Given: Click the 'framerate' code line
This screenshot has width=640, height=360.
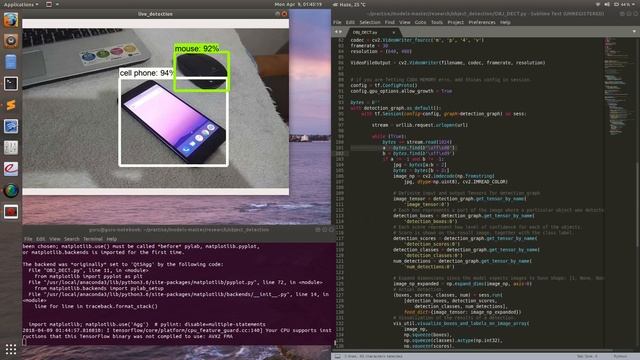Looking at the screenshot, I should click(369, 46).
